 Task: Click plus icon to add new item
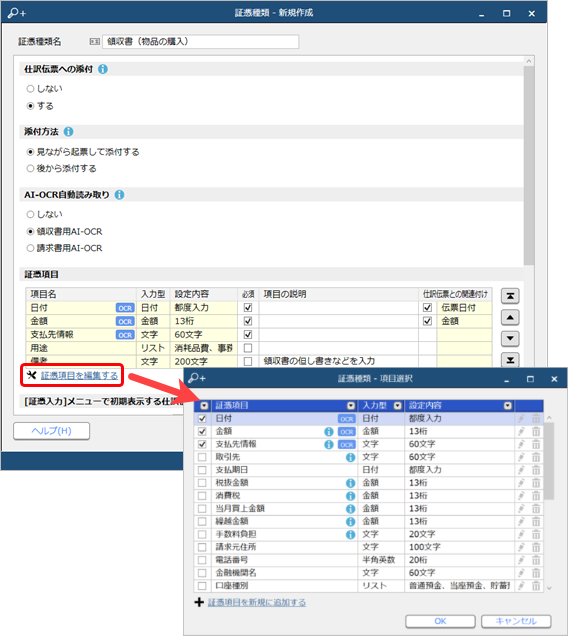[x=199, y=602]
